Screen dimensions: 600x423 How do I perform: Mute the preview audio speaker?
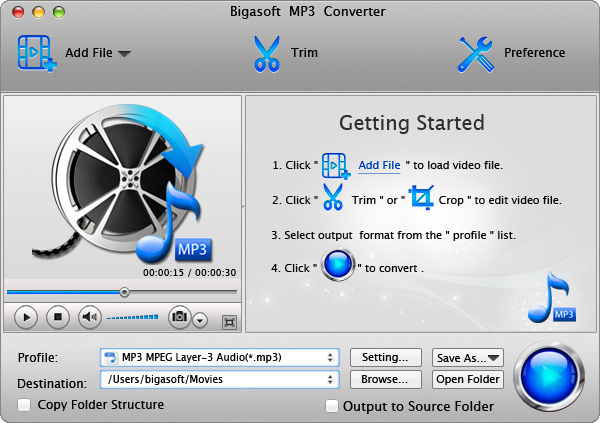89,318
